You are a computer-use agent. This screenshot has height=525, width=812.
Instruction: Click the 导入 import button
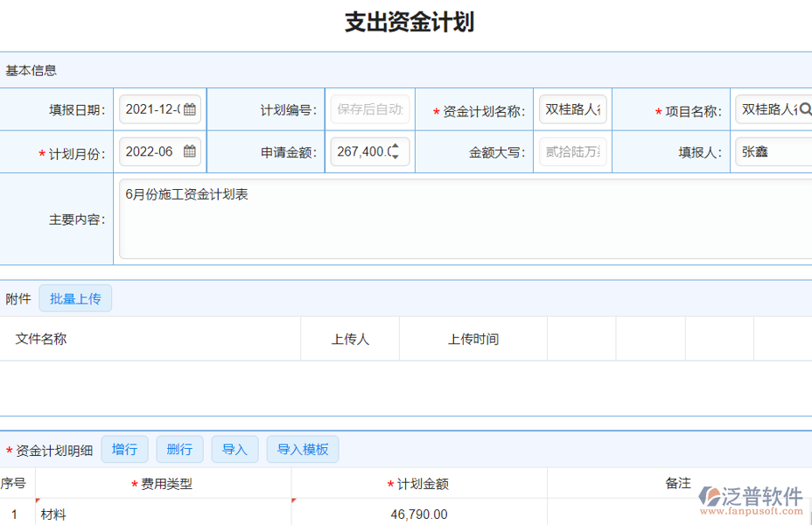234,449
